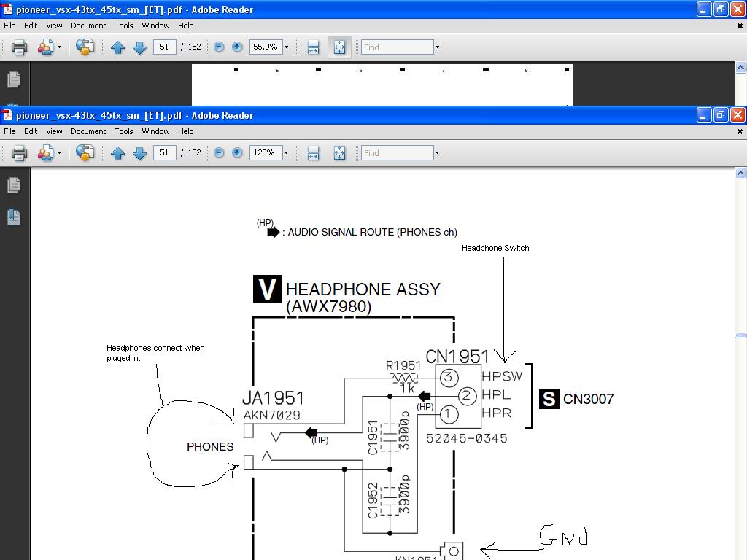Restore down the front Adobe Reader window
Image resolution: width=747 pixels, height=560 pixels.
click(x=721, y=114)
